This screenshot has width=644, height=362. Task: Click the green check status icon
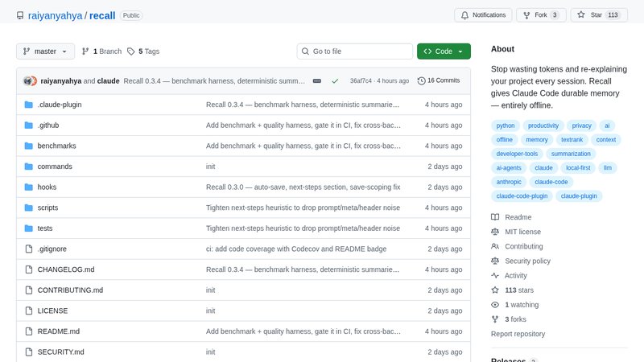(x=335, y=81)
